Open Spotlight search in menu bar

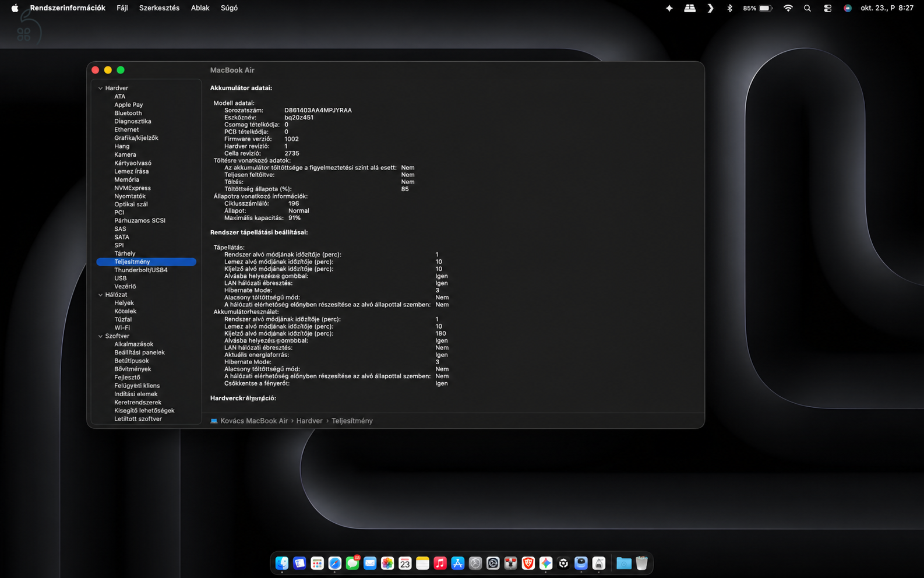pos(807,8)
